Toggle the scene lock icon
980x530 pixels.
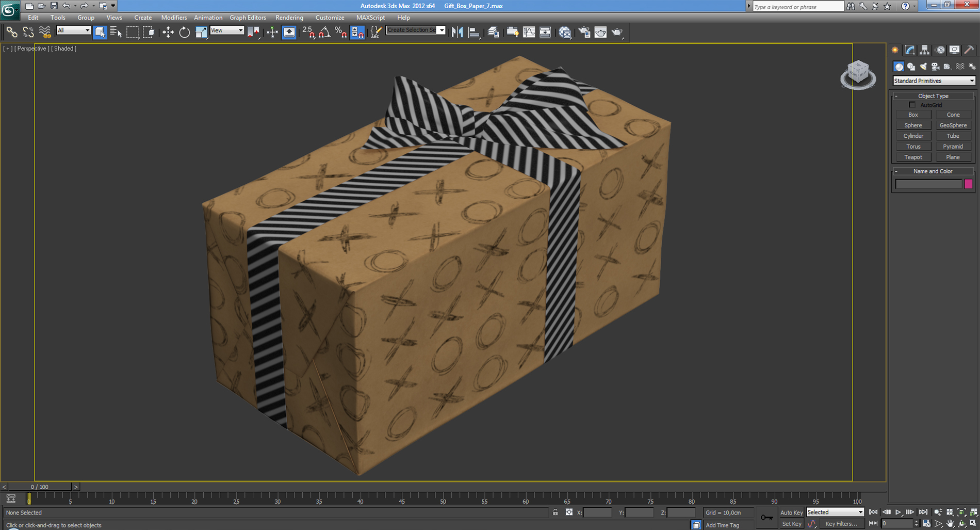[555, 512]
